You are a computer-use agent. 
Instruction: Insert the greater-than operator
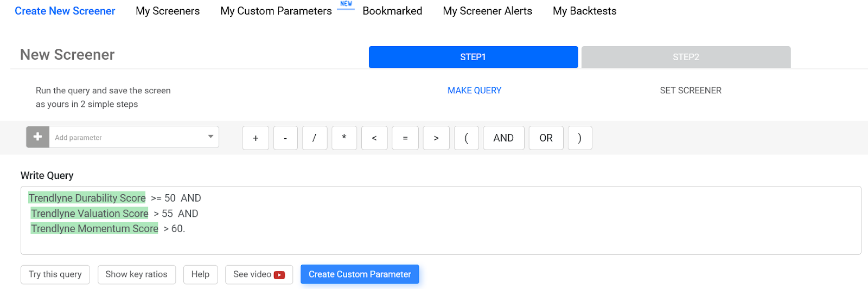click(x=436, y=138)
